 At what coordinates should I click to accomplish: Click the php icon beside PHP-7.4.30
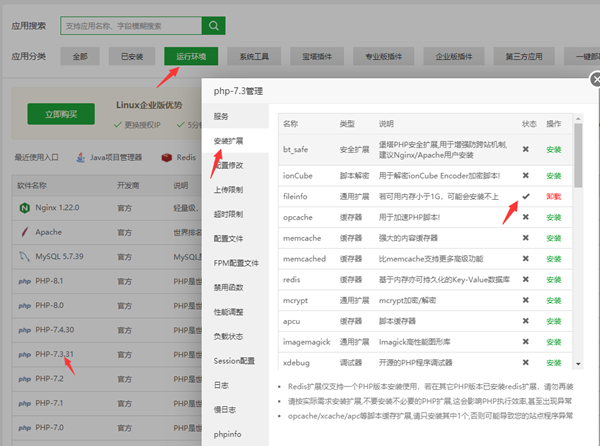(24, 330)
